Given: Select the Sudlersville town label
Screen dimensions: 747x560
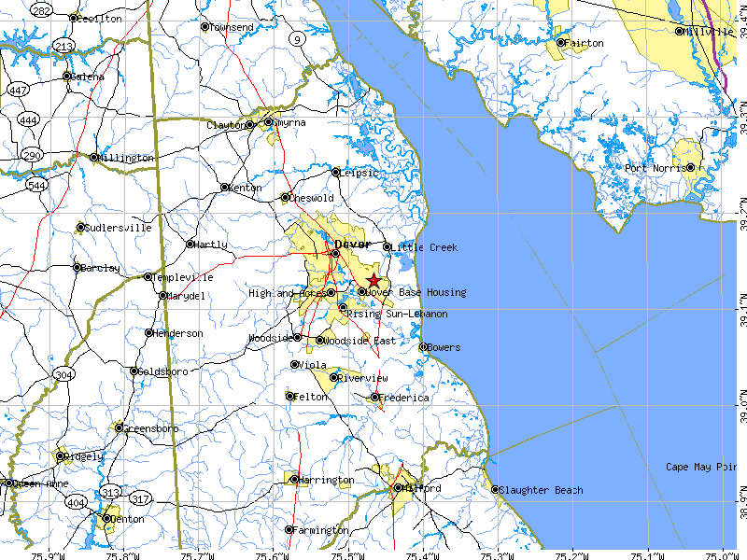Looking at the screenshot, I should pyautogui.click(x=120, y=227).
